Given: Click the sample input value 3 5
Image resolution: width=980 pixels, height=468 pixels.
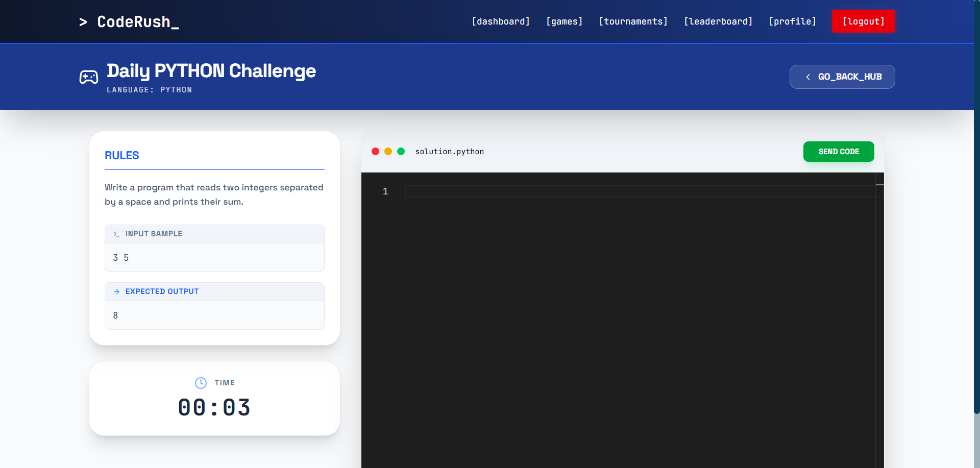Looking at the screenshot, I should (x=121, y=258).
